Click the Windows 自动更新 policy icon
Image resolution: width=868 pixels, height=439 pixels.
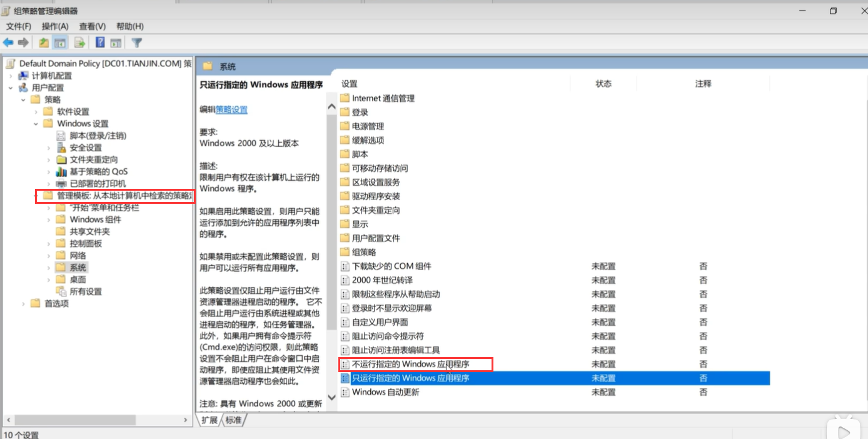tap(345, 392)
